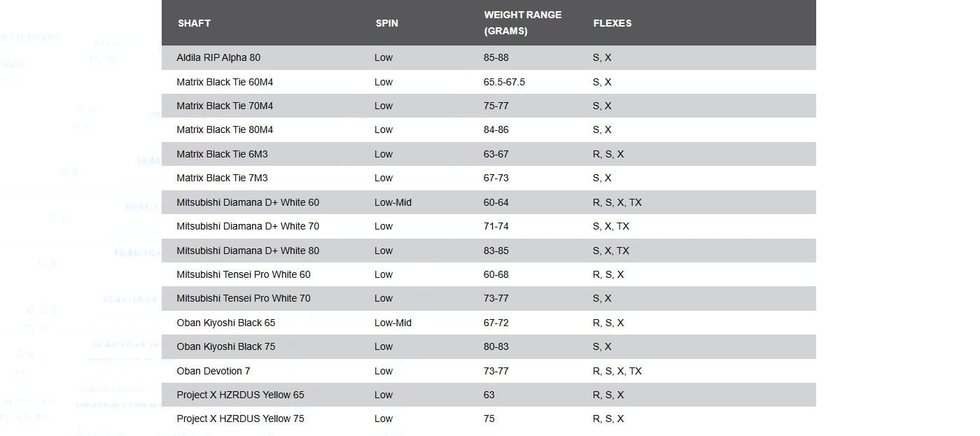The image size is (980, 436).
Task: Click the SPIN column header
Action: pyautogui.click(x=386, y=23)
